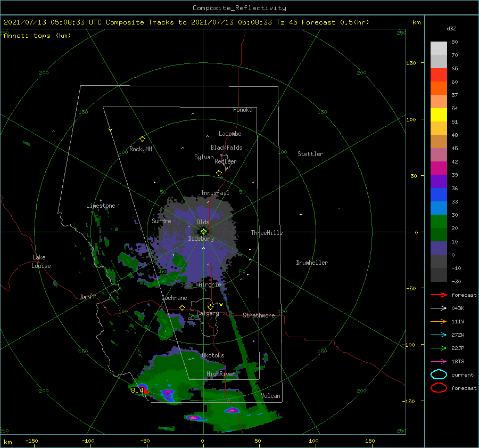Screen dimensions: 479x448
Task: Select the 8.4 storm top annotation
Action: (x=137, y=390)
